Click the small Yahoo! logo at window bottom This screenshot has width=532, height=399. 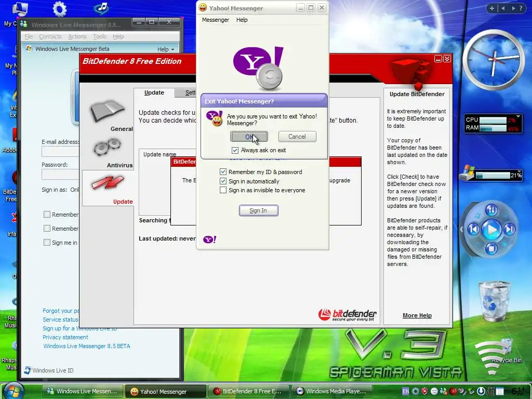click(x=210, y=240)
